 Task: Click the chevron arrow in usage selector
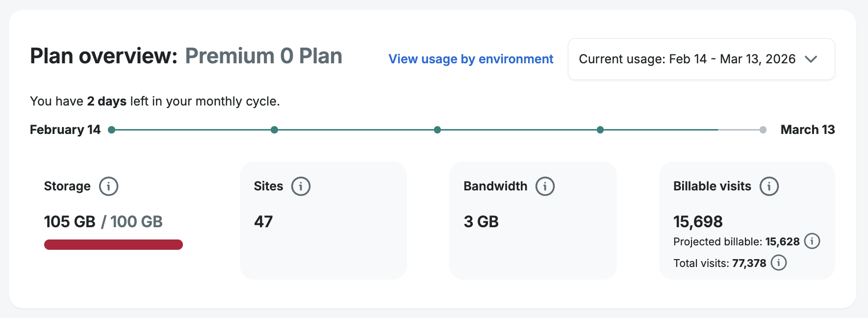tap(811, 59)
